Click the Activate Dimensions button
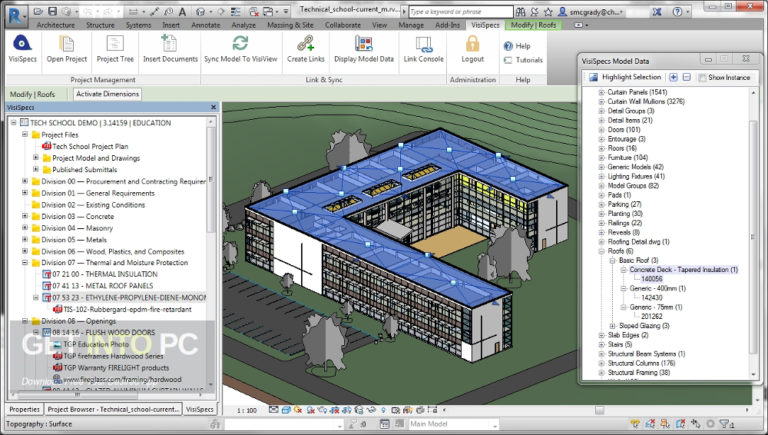The height and width of the screenshot is (435, 768). point(107,94)
